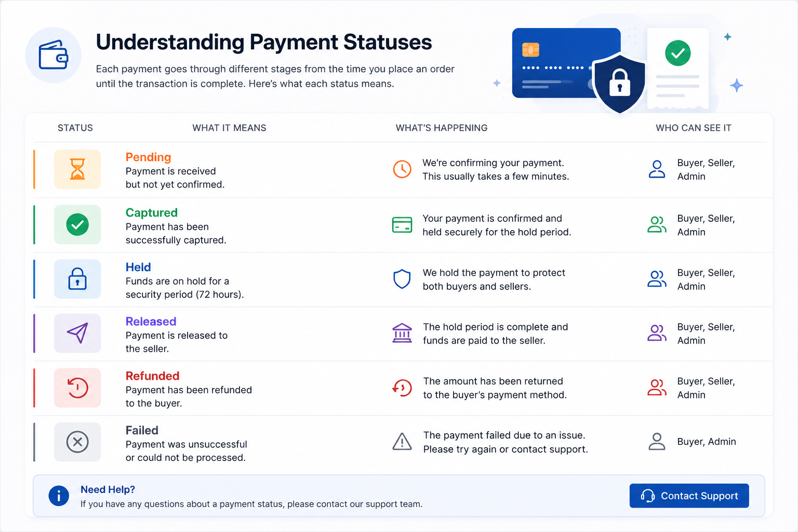Screen dimensions: 798x532
Task: Click the credit card icon in Captured row
Action: tap(402, 224)
